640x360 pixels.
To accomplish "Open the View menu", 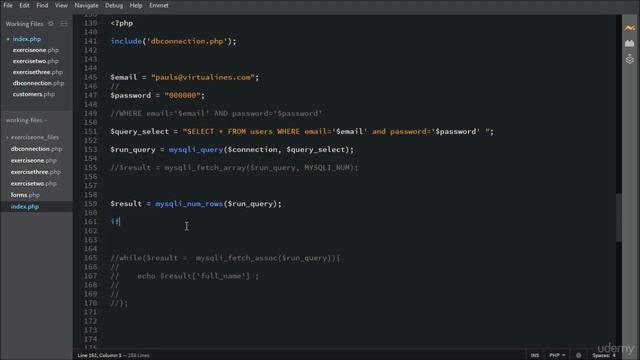I will 61,5.
